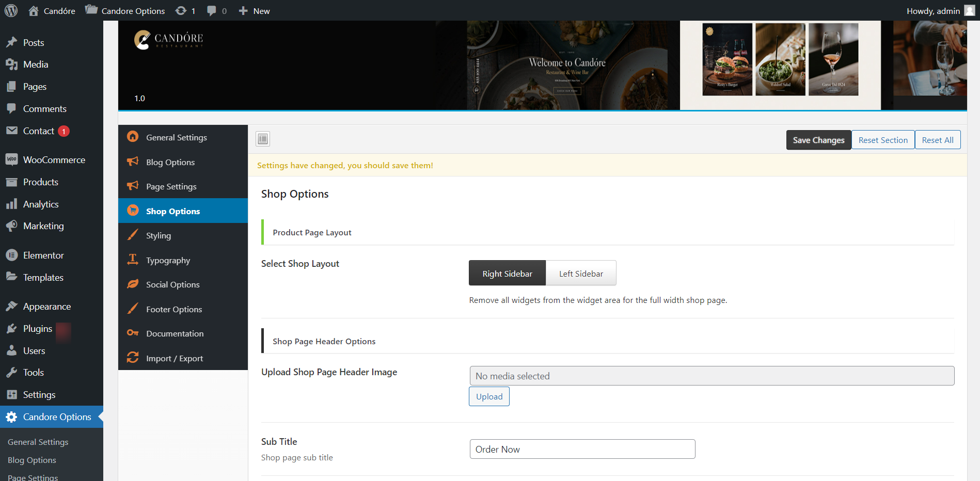Click the Sub Title text field

point(582,449)
